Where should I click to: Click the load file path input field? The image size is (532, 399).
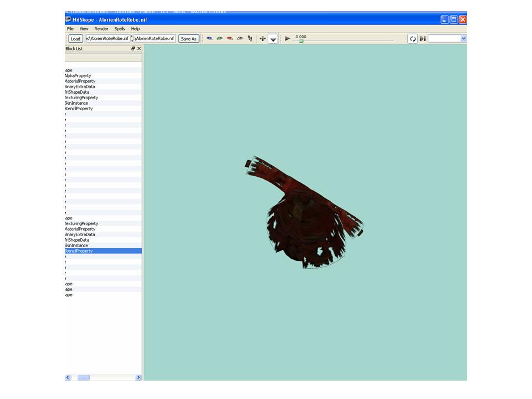tap(108, 38)
